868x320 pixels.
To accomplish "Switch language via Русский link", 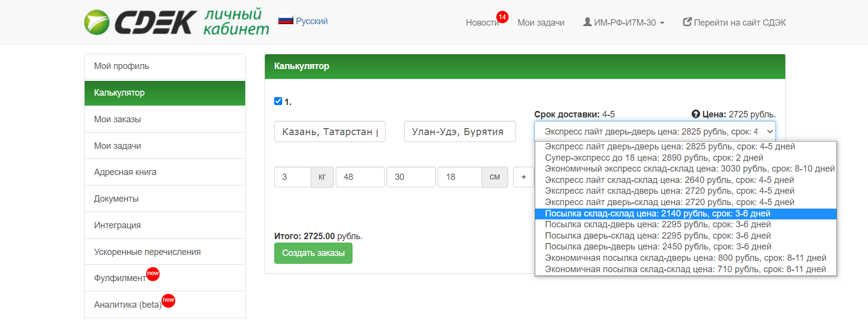I will pyautogui.click(x=312, y=21).
